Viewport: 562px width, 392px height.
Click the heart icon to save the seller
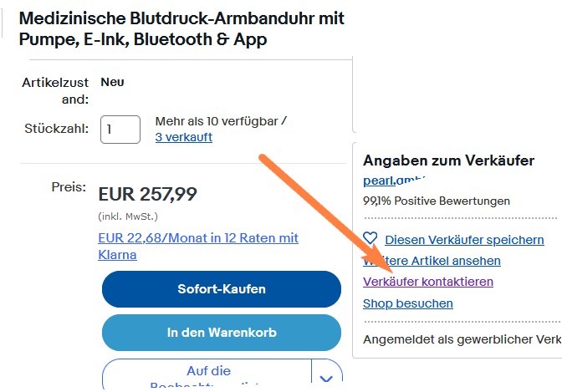click(370, 238)
